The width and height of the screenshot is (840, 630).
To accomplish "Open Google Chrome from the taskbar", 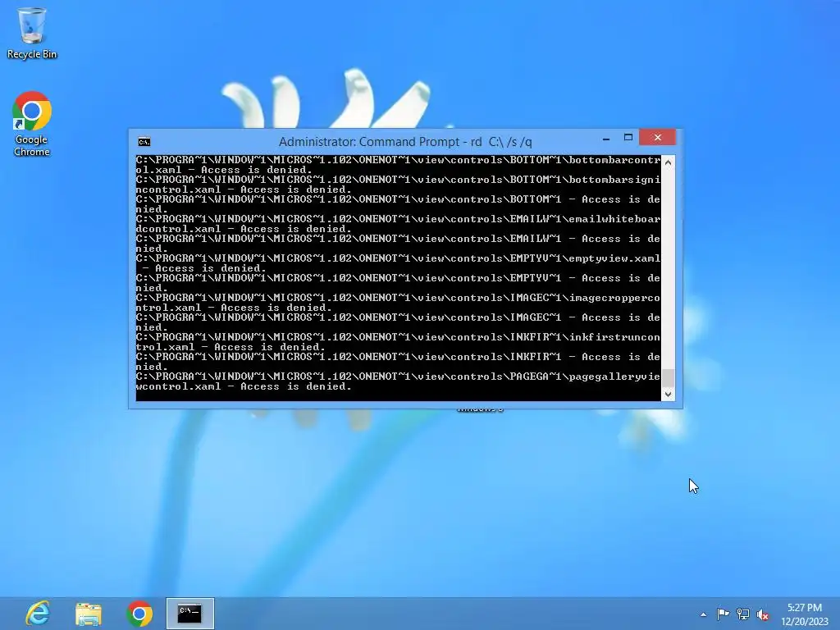I will [139, 614].
